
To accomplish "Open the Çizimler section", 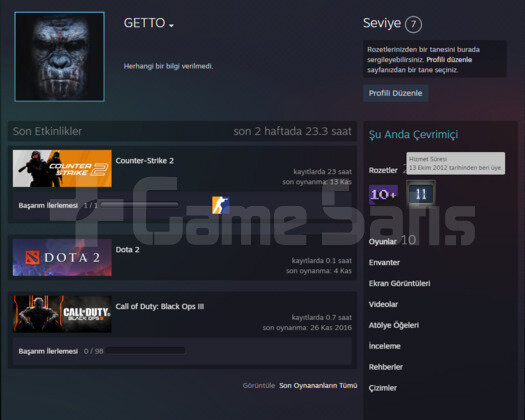I will pos(383,388).
